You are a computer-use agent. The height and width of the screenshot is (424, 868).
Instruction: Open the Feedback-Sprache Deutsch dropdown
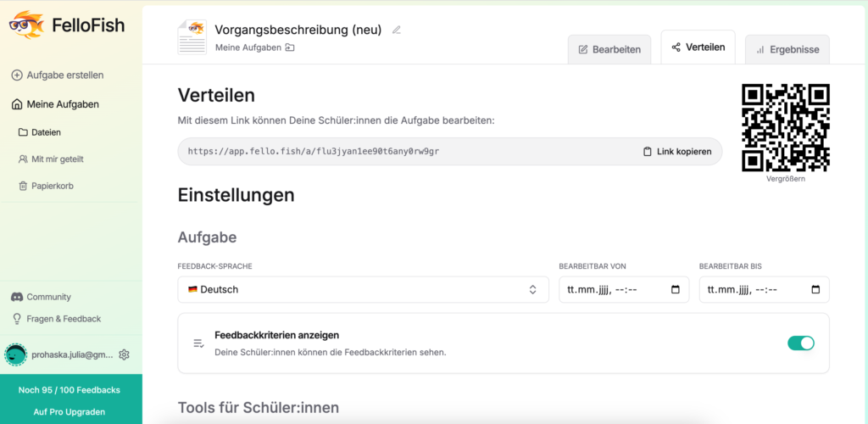[x=363, y=289]
